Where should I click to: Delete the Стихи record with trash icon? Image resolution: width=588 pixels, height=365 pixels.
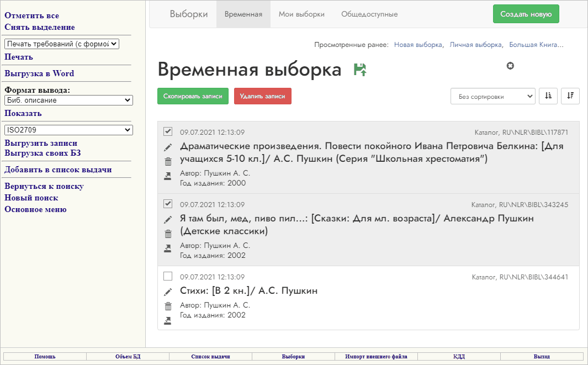point(168,306)
